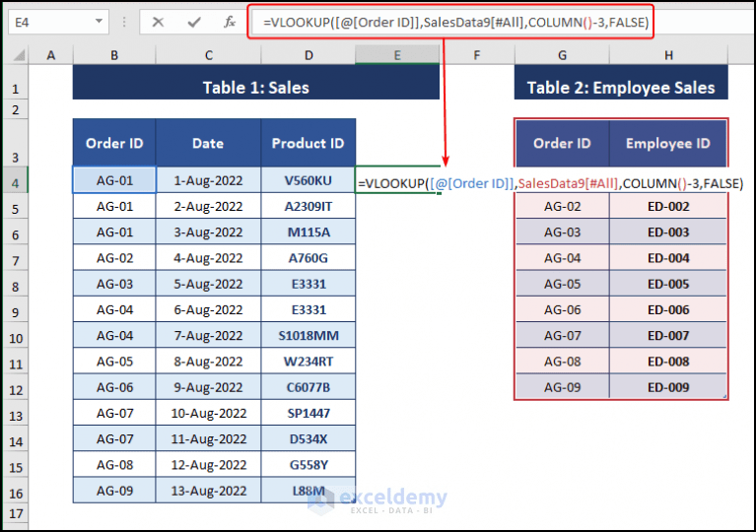Viewport: 756px width, 532px height.
Task: Click the product cell 'S1018MM'
Action: [309, 335]
